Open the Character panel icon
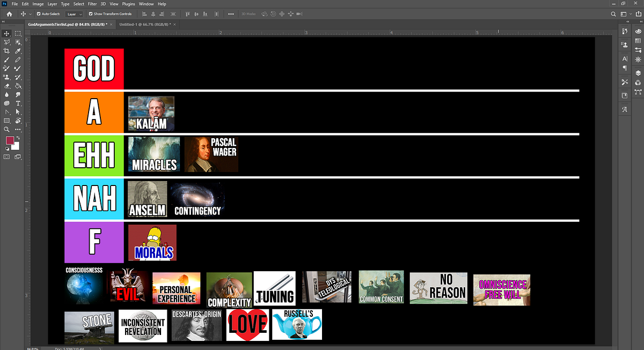 (625, 58)
